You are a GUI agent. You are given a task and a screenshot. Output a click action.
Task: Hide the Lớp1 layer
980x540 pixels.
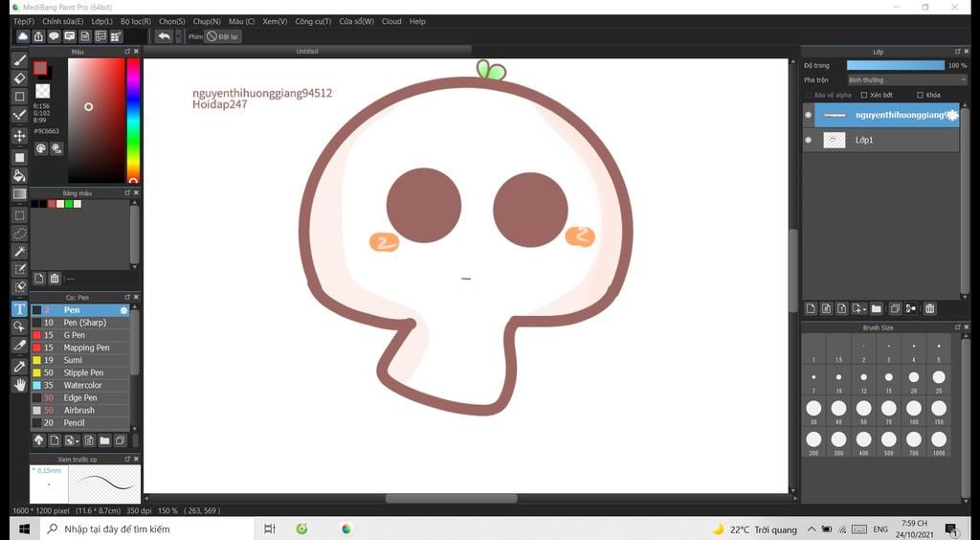tap(808, 140)
